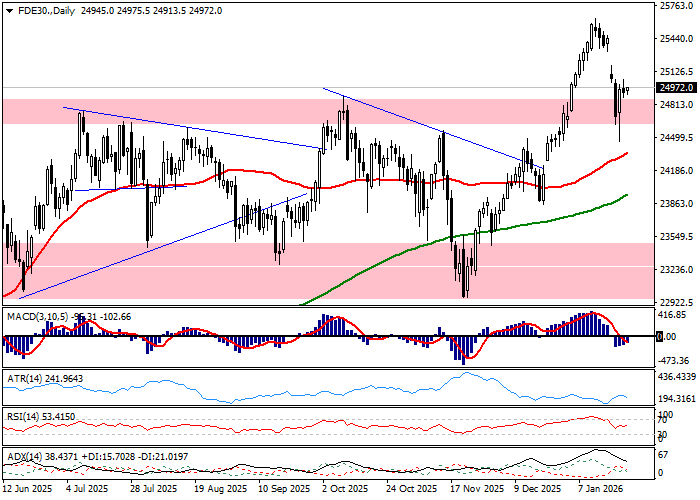Click the lower pink support zone
This screenshot has width=700, height=500.
pyautogui.click(x=200, y=270)
